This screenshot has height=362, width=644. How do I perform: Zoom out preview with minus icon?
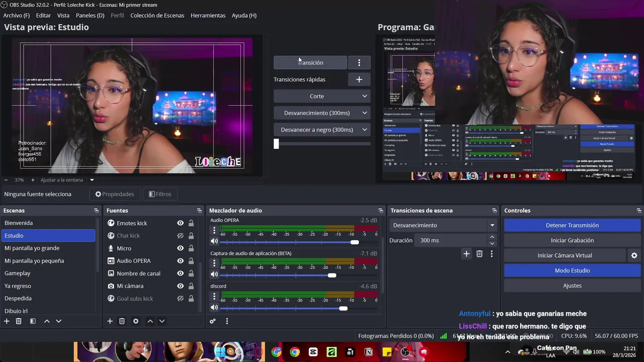coord(6,180)
